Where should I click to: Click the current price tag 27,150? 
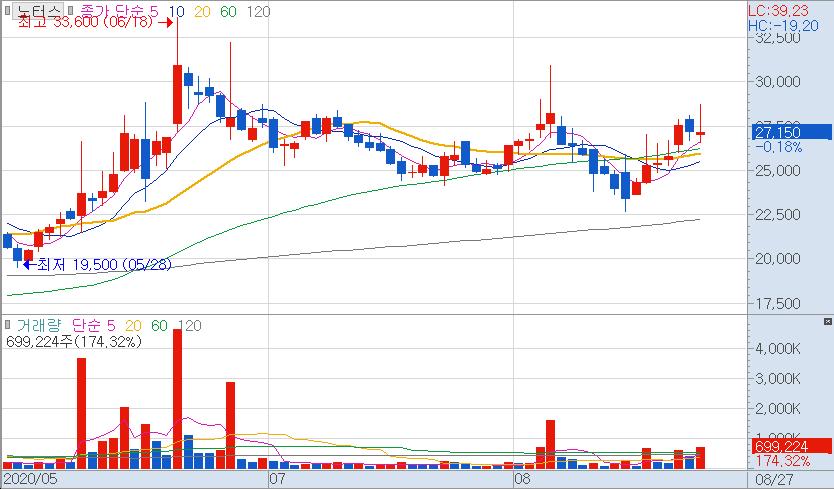[792, 132]
